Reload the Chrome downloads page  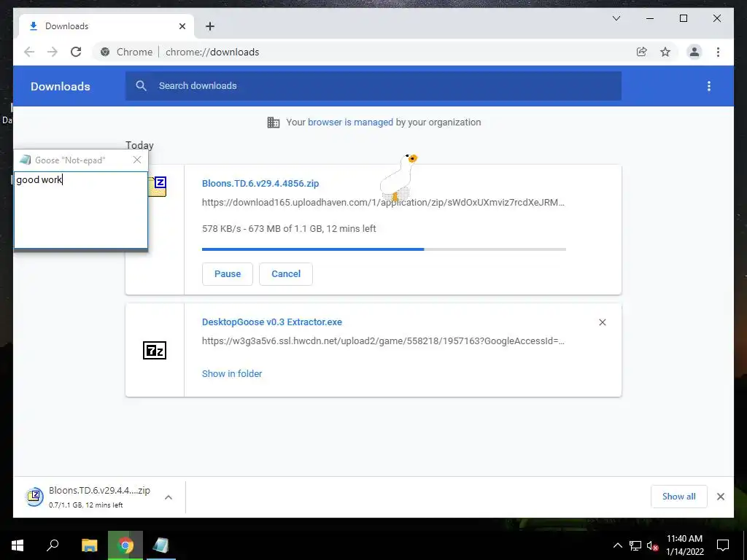tap(76, 52)
